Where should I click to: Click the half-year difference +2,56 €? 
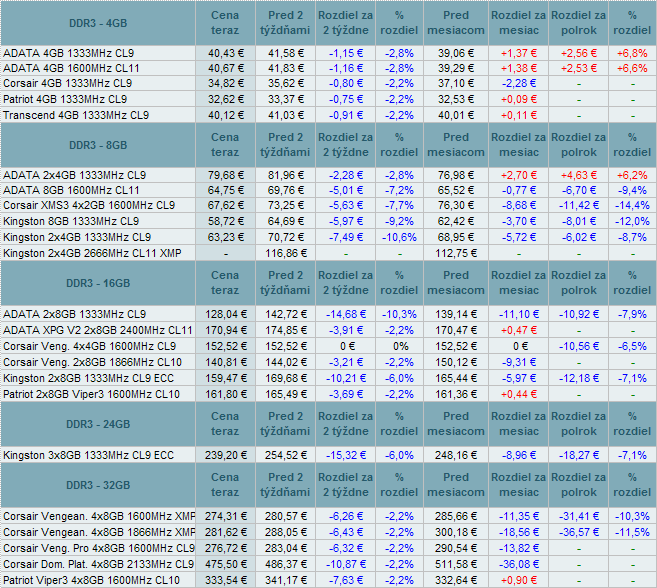pyautogui.click(x=579, y=53)
